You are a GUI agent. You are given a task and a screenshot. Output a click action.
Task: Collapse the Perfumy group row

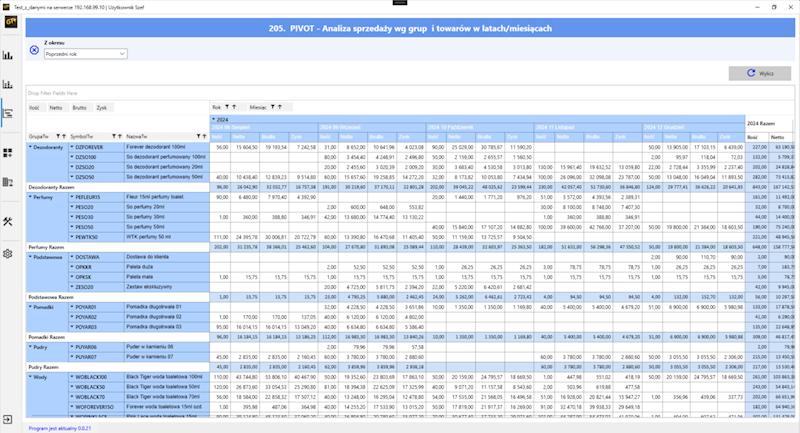[30, 197]
